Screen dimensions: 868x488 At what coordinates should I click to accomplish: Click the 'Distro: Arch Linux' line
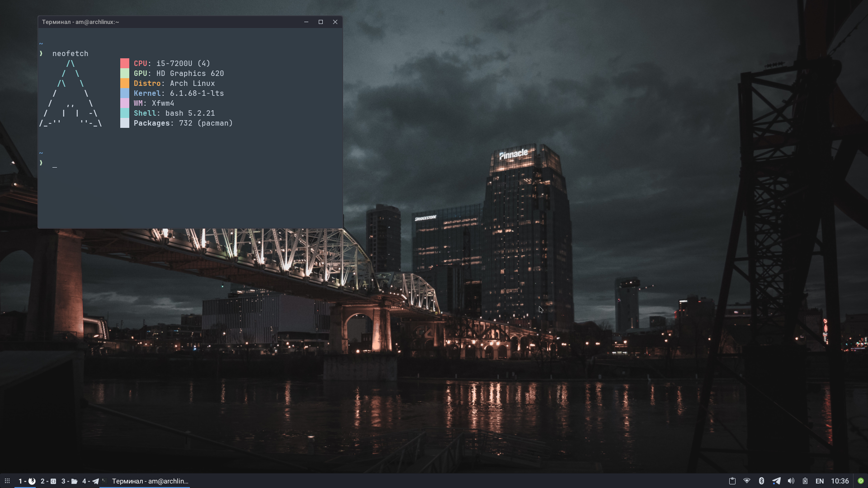pos(174,83)
